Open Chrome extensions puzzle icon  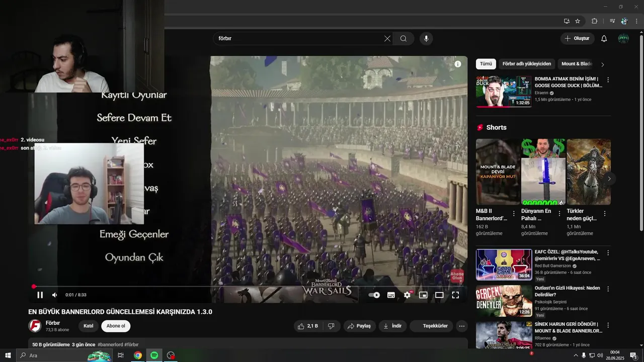click(595, 21)
